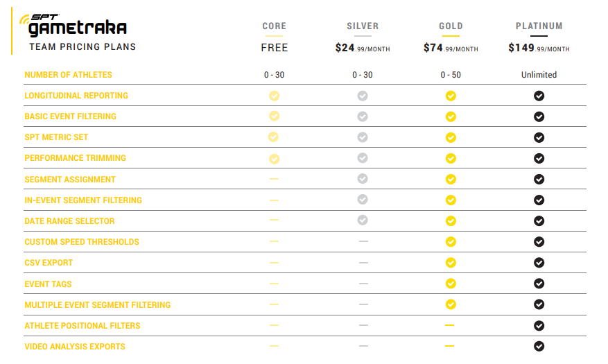Click Gold checkmark for Event Tags
Screen dimensions: 608x364
[451, 284]
